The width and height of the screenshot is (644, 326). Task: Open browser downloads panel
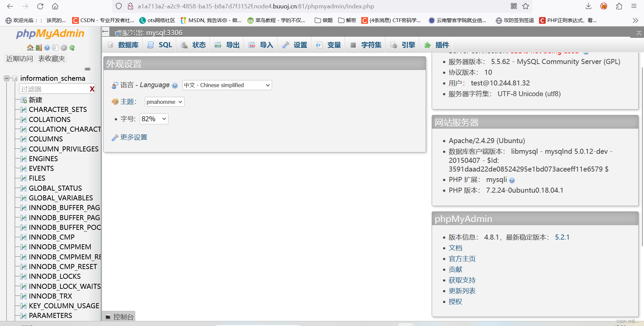coord(588,6)
